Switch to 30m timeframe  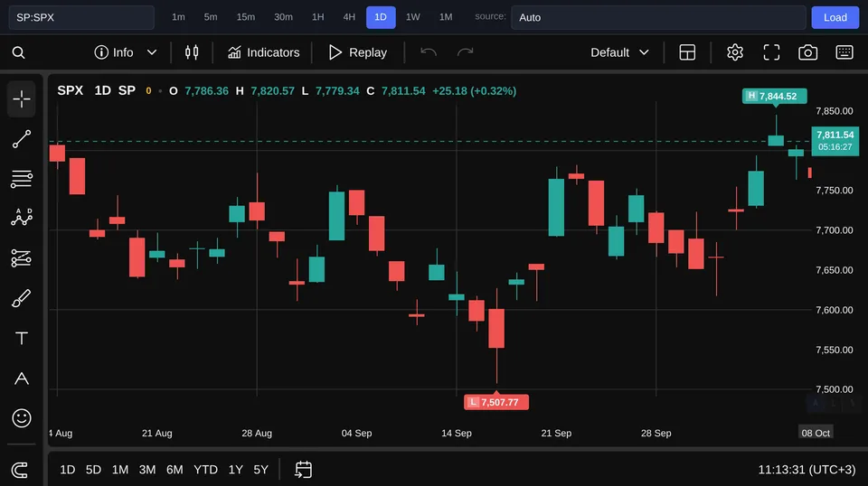click(x=283, y=17)
